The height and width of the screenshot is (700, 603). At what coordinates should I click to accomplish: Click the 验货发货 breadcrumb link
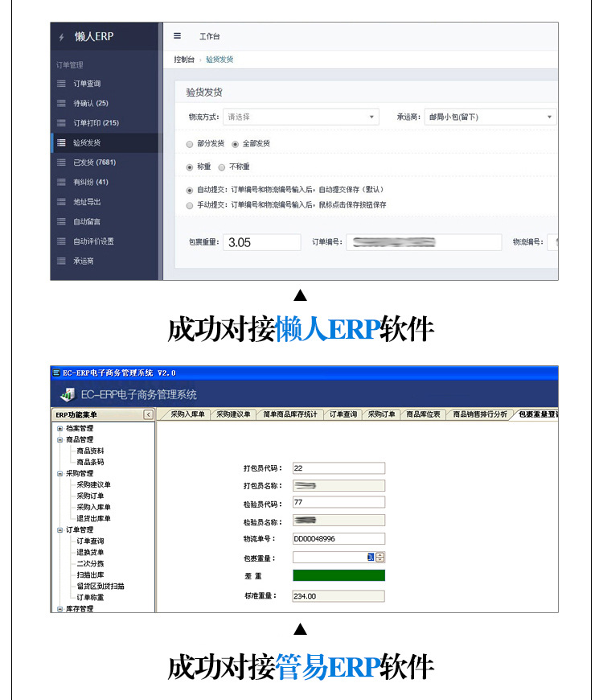(x=219, y=60)
